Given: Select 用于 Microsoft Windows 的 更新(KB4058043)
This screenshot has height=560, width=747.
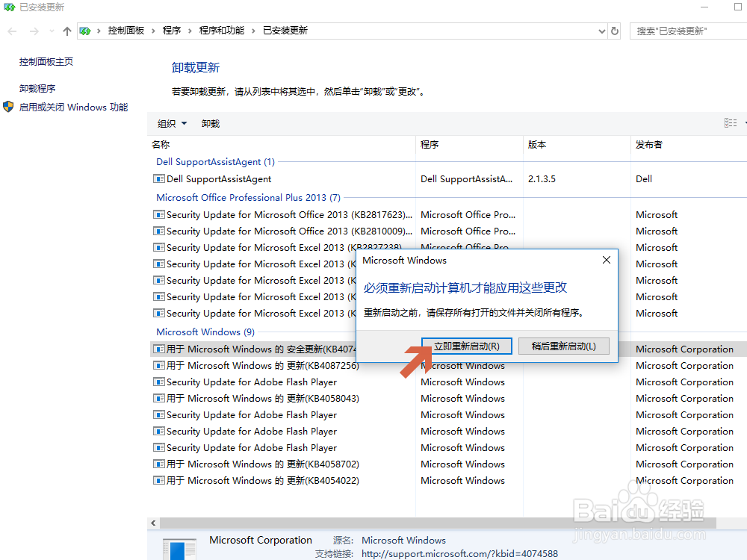Looking at the screenshot, I should (262, 399).
